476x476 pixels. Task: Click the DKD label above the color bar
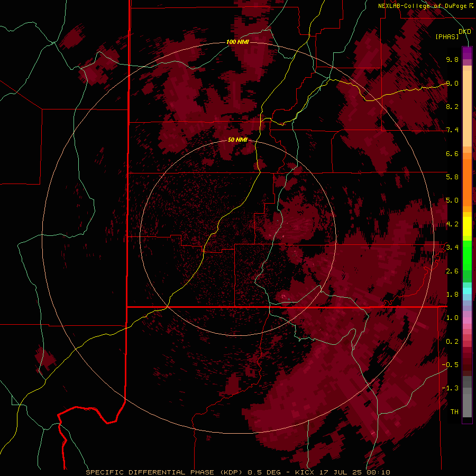pos(465,31)
